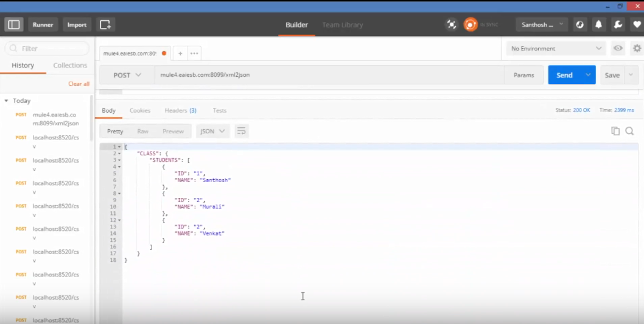Open new window icon button

tap(105, 25)
